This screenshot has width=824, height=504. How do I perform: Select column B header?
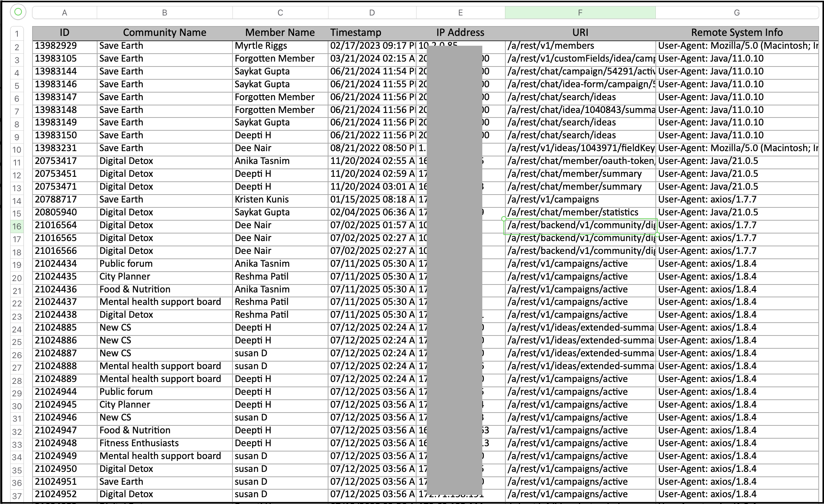coord(165,13)
